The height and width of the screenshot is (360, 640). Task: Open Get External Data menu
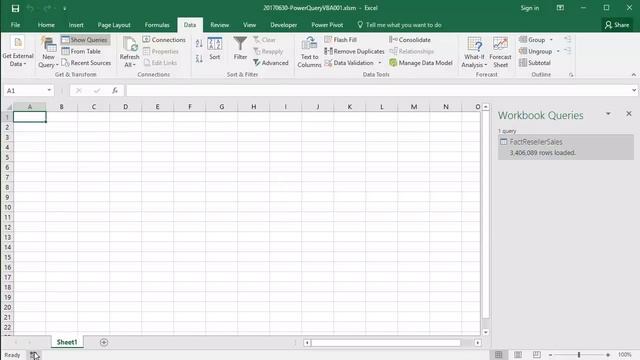(x=18, y=52)
